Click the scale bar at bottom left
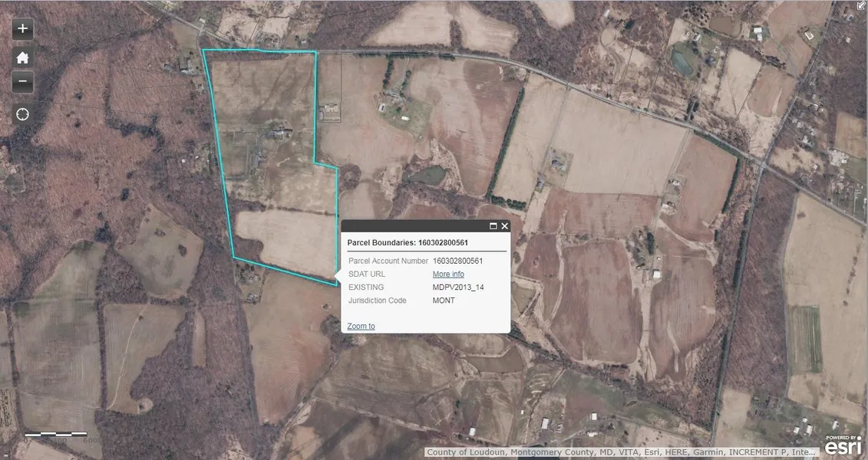Screen dimensions: 868x460 55,435
